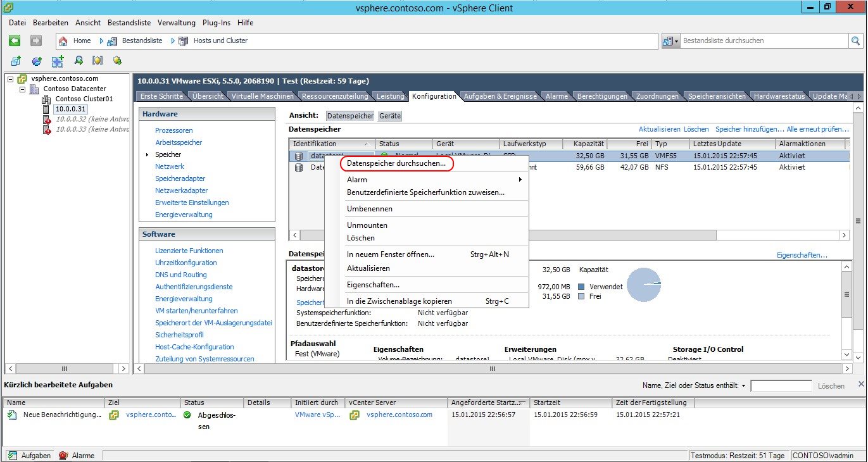Viewport: 868px width, 462px height.
Task: Click the Aufgaben icon in status bar
Action: [12, 456]
